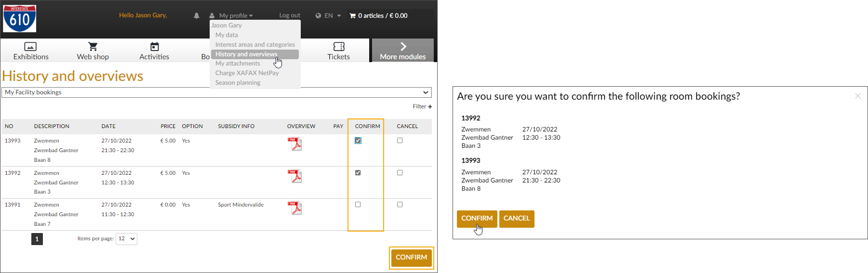Click the Hello Jason Gary greeting
The image size is (868, 273).
click(x=143, y=15)
